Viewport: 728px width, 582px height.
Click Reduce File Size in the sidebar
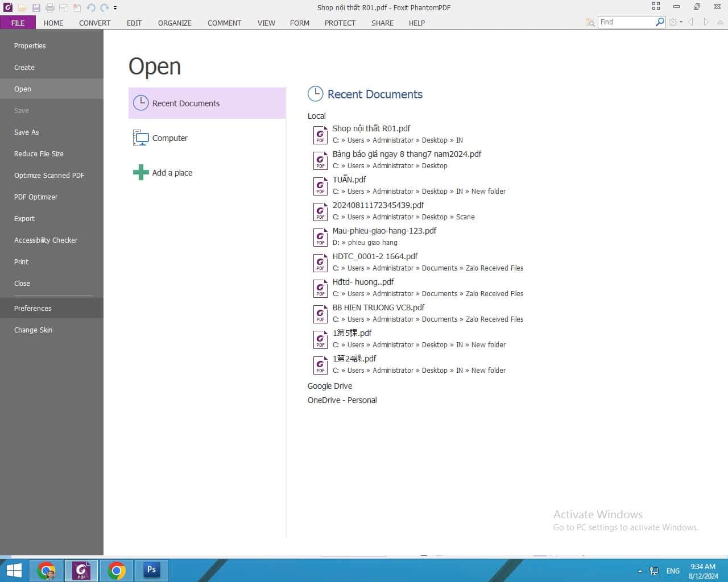point(52,154)
